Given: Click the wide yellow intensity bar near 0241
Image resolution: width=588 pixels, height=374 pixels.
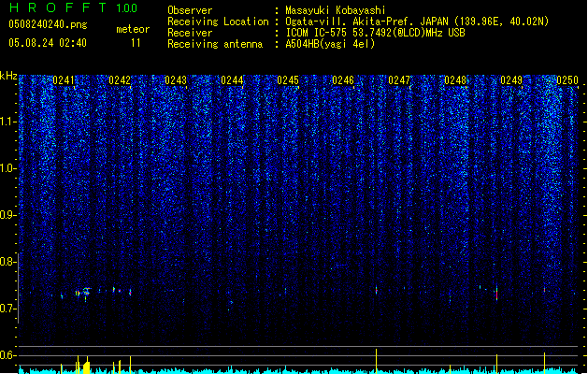Looking at the screenshot, I should 87,367.
